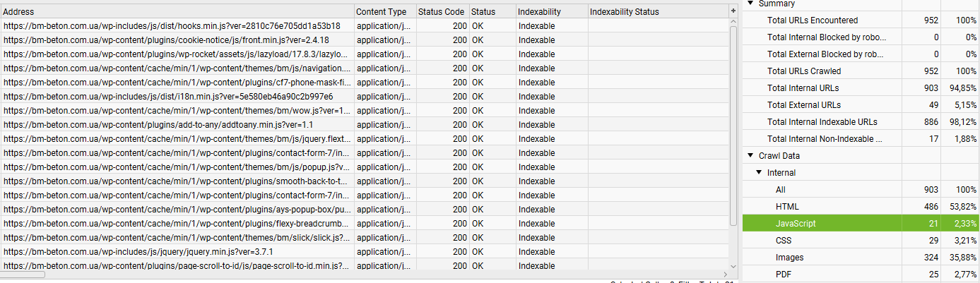
Task: Select the All filter under Internal
Action: point(781,189)
